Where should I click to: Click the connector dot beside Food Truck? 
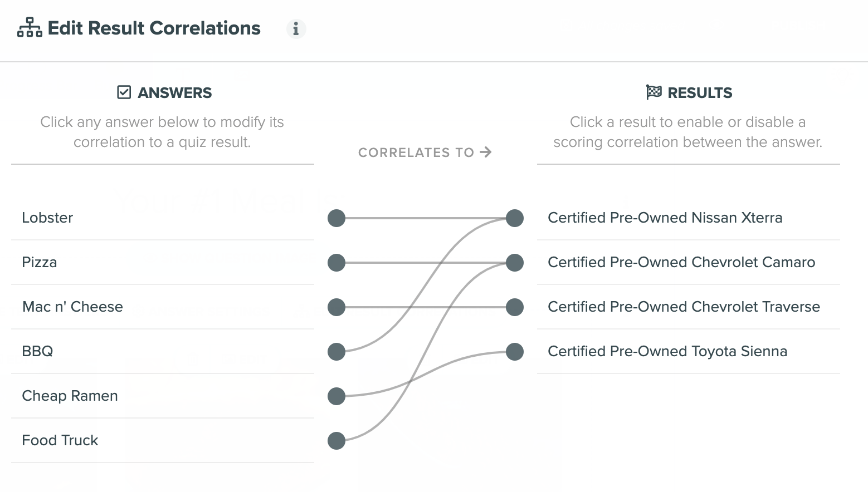337,441
